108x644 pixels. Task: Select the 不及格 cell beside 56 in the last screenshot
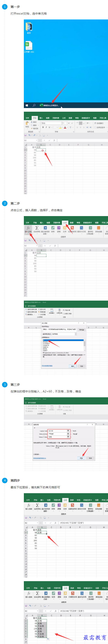click(42, 626)
